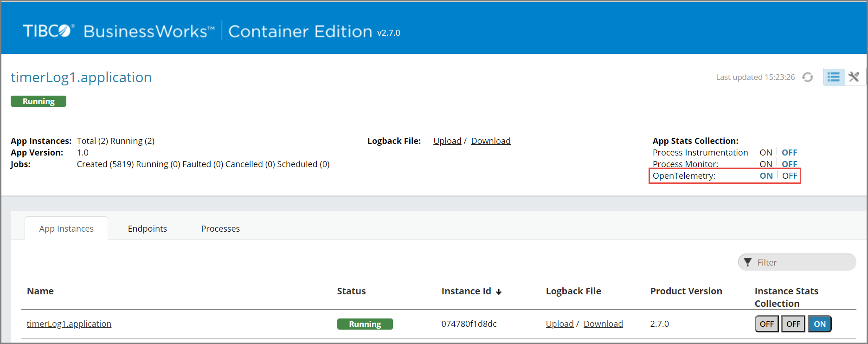Viewport: 868px width, 344px height.
Task: Click the v2.7.0 version label in the header
Action: [x=389, y=33]
